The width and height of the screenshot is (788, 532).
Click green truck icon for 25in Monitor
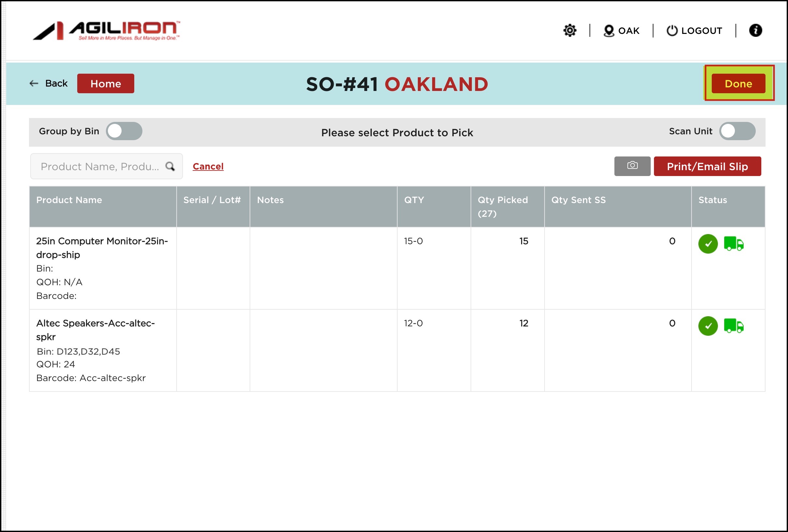[733, 244]
